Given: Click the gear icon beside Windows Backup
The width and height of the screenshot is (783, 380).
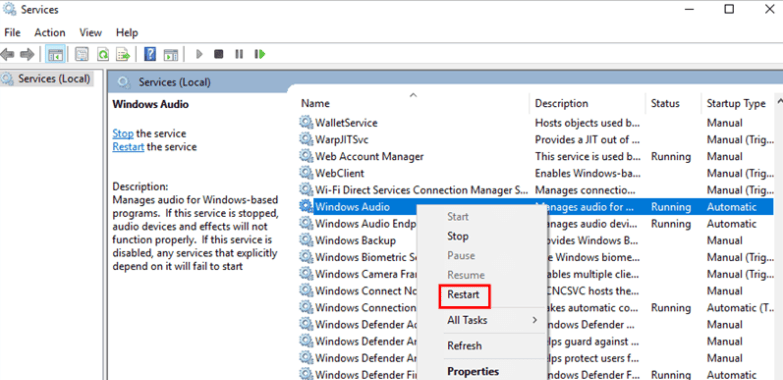Looking at the screenshot, I should coord(306,240).
